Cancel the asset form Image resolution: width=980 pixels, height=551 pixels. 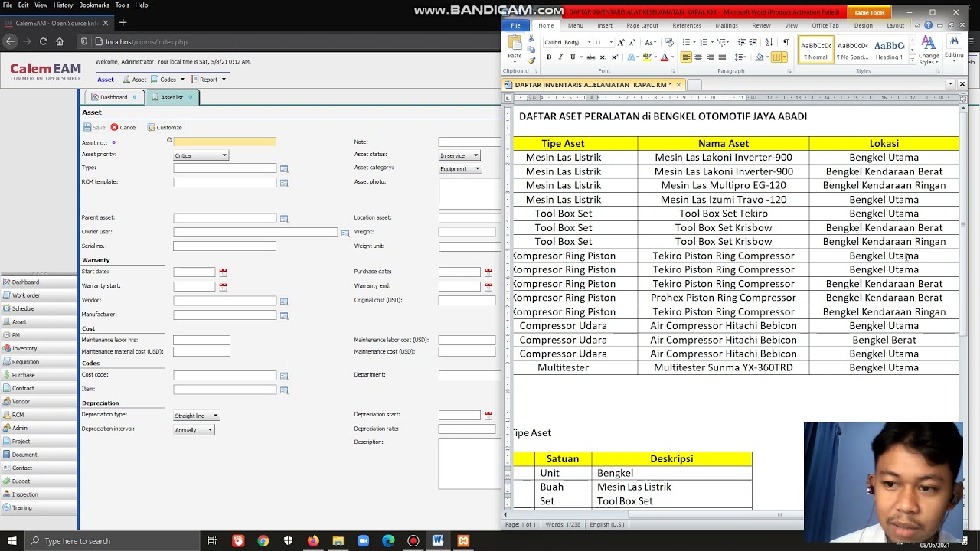tap(123, 127)
